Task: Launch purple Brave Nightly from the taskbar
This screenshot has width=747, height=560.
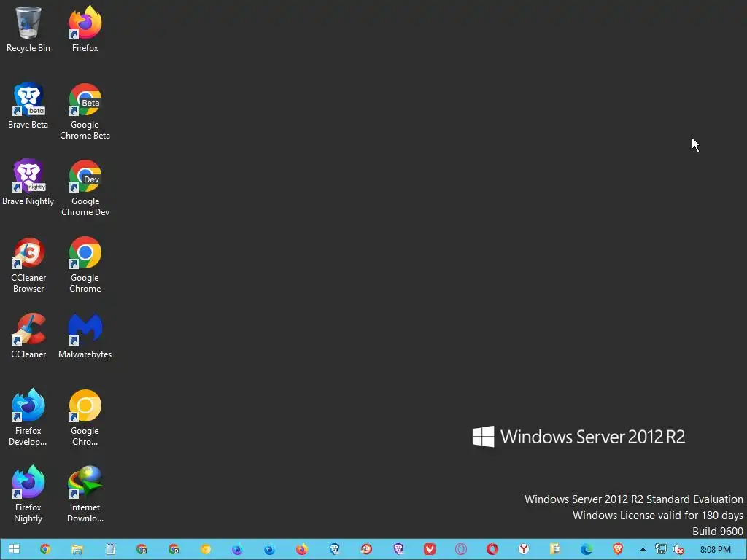Action: [398, 550]
